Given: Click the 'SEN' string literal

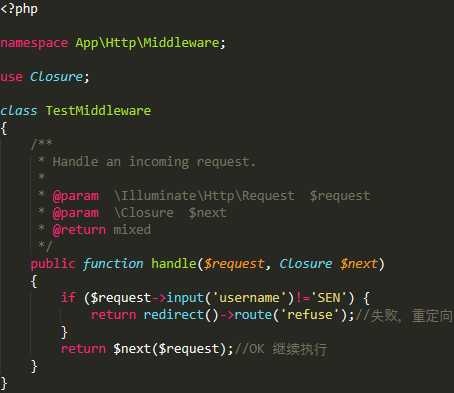Looking at the screenshot, I should pos(329,298).
